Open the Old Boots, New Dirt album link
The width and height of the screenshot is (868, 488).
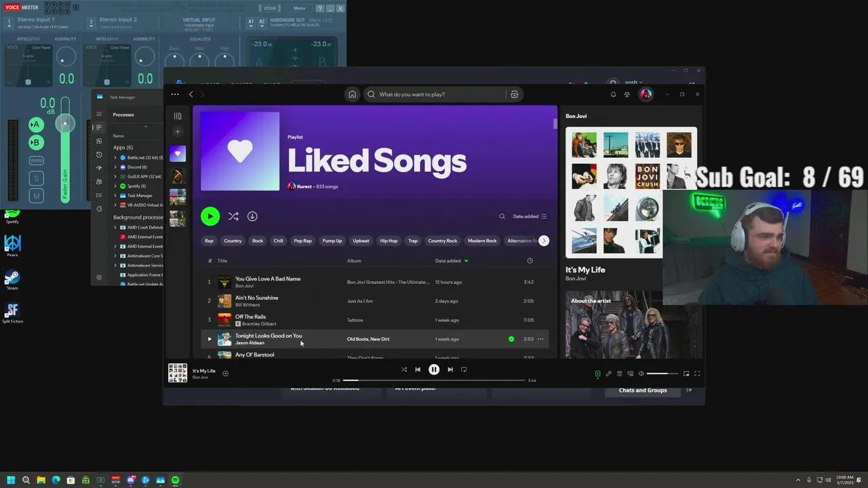pyautogui.click(x=368, y=339)
